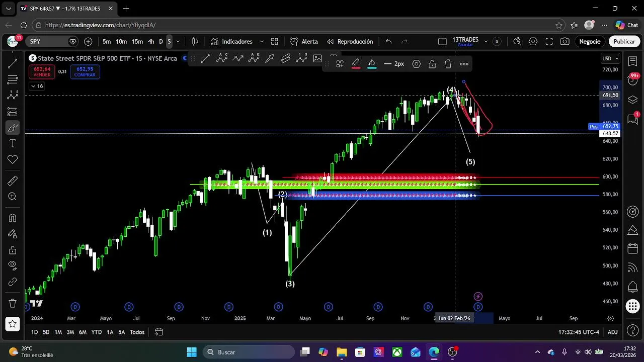
Task: Click the compare or add symbol plus icon
Action: pyautogui.click(x=88, y=42)
